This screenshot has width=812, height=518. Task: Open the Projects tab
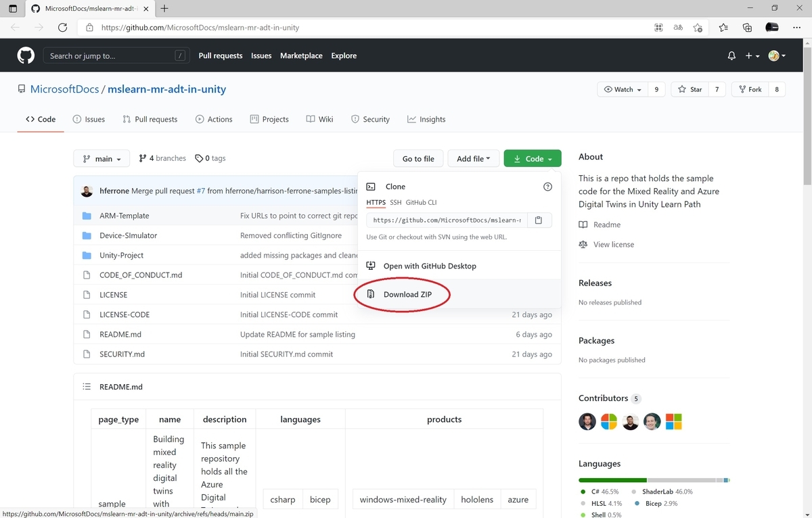[269, 119]
